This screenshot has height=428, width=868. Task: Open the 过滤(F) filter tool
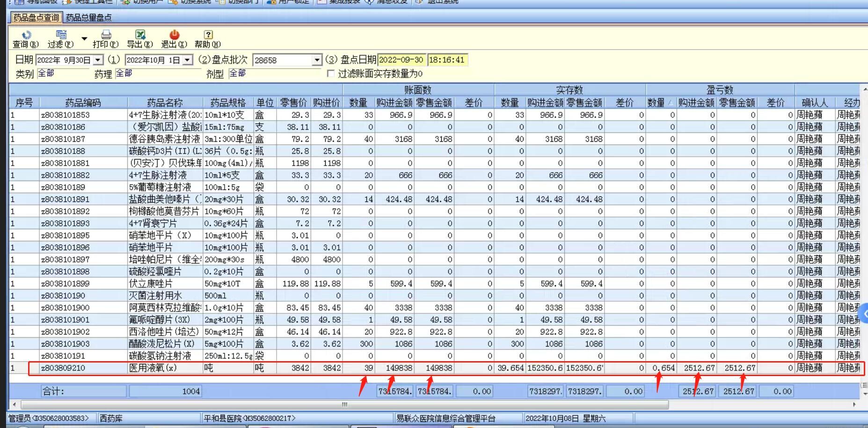[61, 35]
